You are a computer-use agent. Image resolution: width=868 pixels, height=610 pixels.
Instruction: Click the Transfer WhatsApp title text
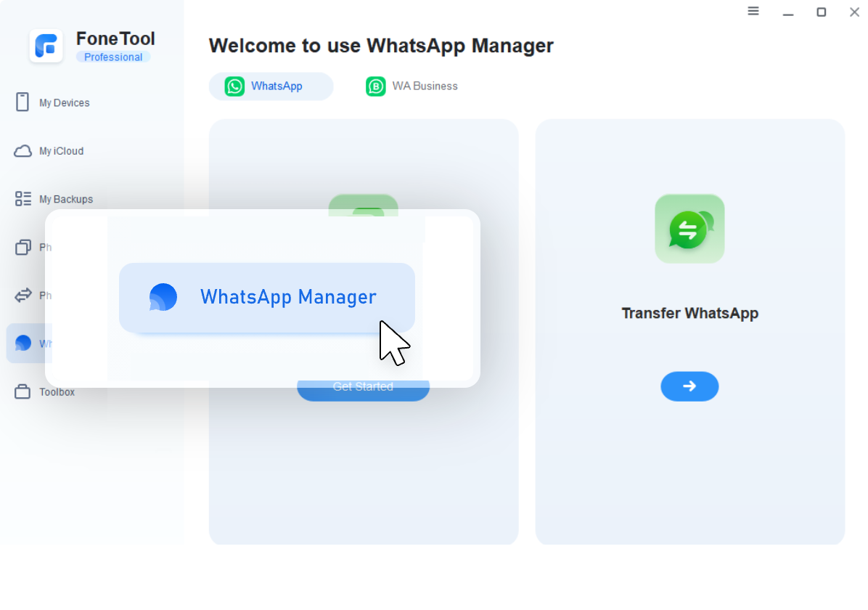pyautogui.click(x=689, y=314)
